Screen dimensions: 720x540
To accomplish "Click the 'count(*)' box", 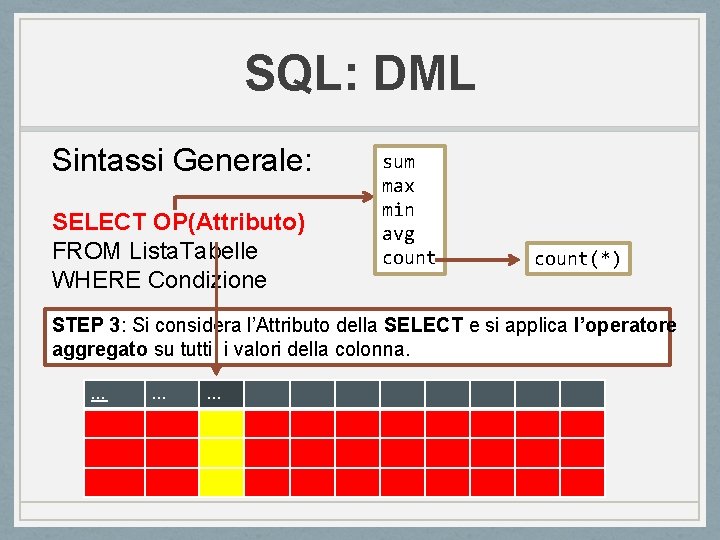I will [x=578, y=259].
